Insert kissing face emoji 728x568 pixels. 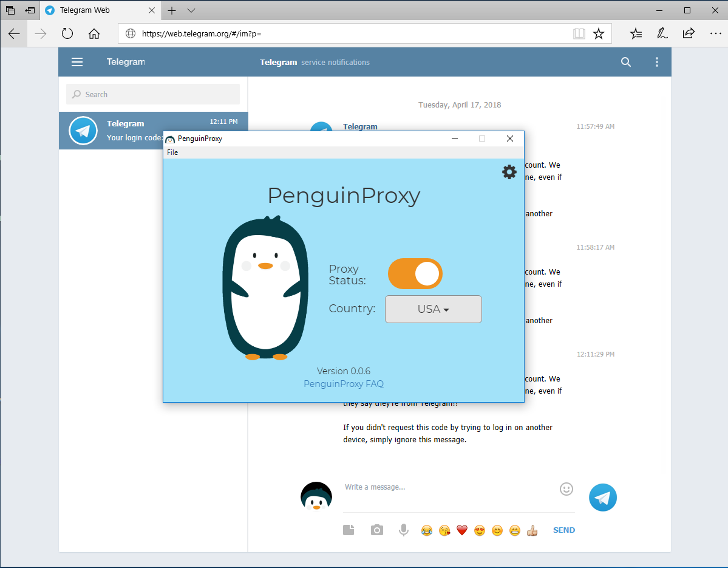click(444, 530)
